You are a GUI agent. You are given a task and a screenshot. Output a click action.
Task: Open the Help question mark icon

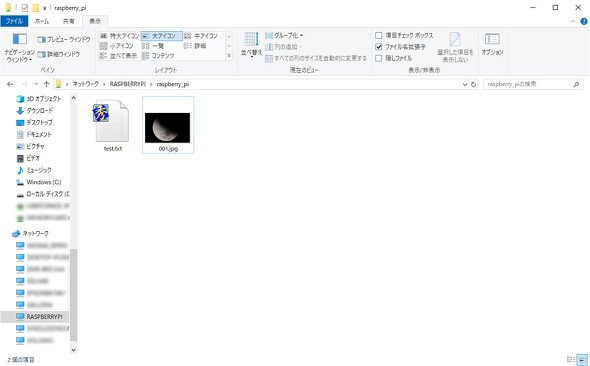[x=584, y=21]
